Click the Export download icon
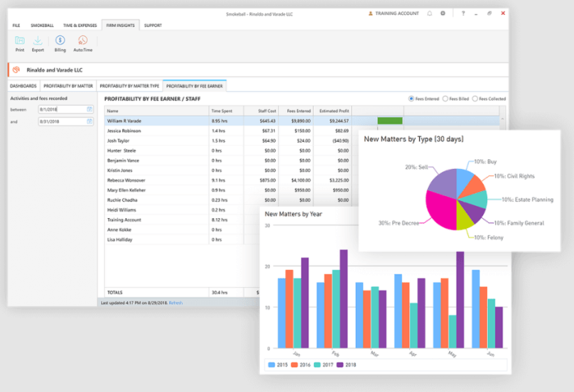This screenshot has width=574, height=392. 38,40
